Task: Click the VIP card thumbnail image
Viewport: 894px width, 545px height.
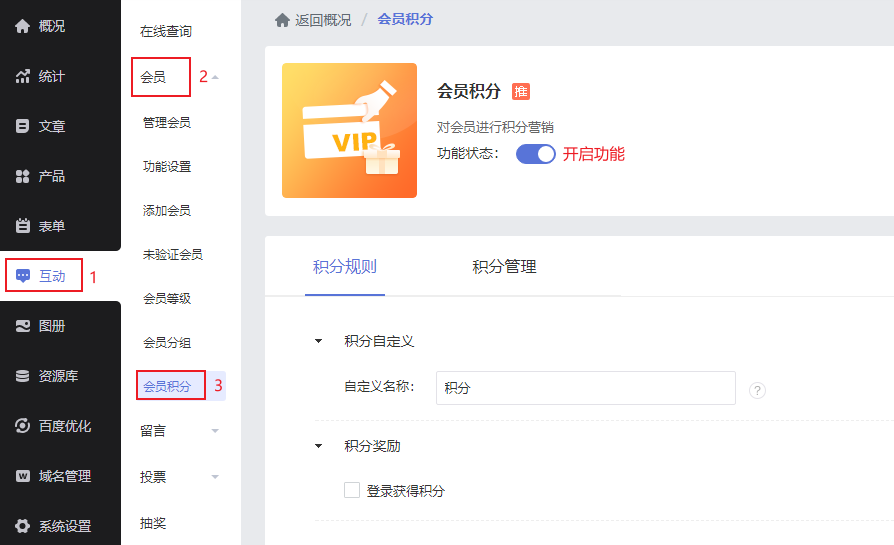Action: 350,131
